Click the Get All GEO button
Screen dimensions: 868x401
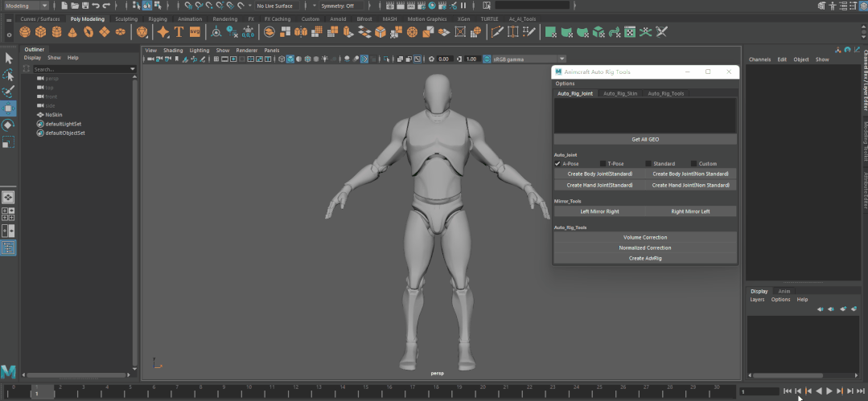point(645,139)
